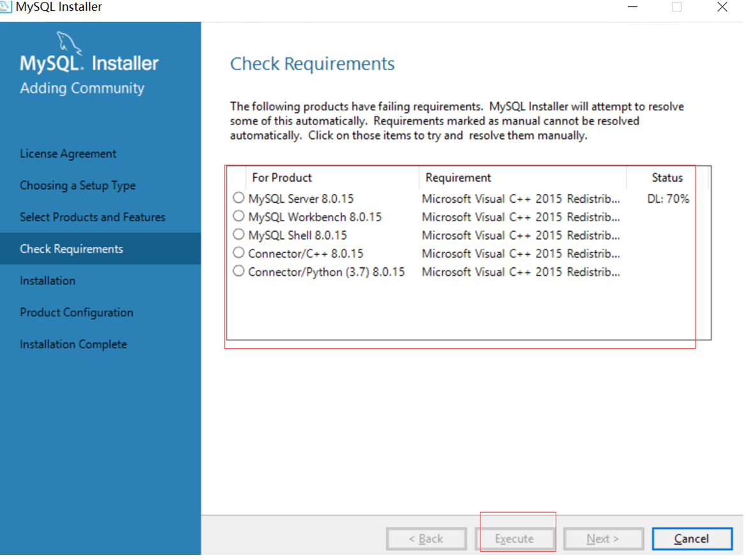Open the Choosing a Setup Type step
The width and height of the screenshot is (749, 560).
78,185
